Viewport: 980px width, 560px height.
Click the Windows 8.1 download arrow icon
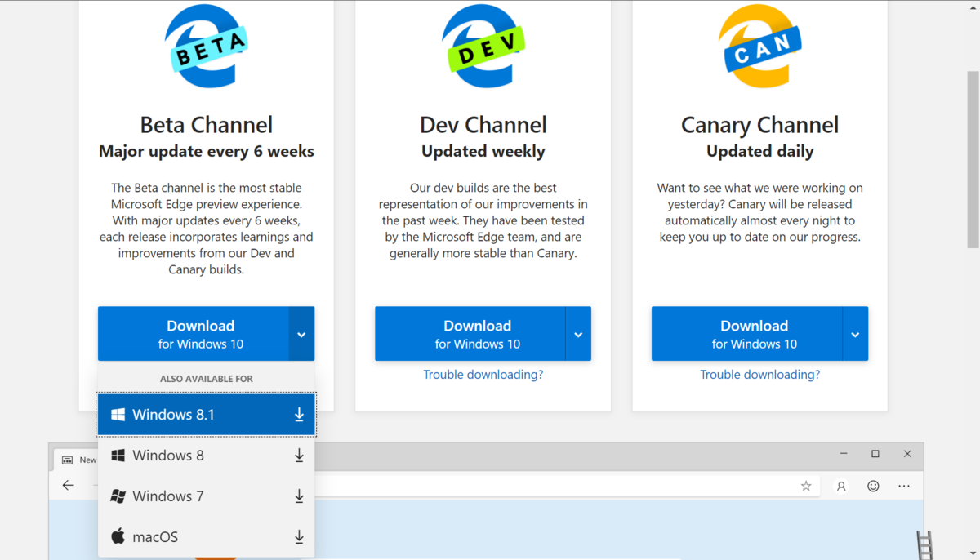(x=299, y=415)
